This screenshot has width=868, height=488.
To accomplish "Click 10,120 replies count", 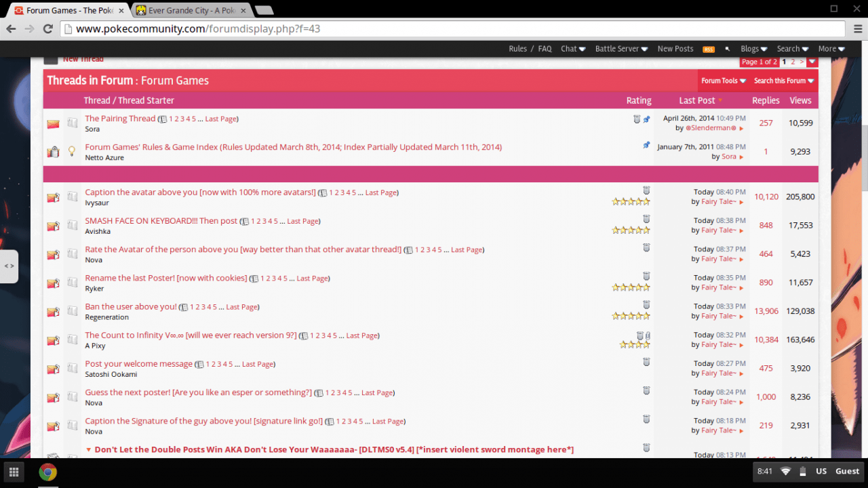I will point(766,197).
